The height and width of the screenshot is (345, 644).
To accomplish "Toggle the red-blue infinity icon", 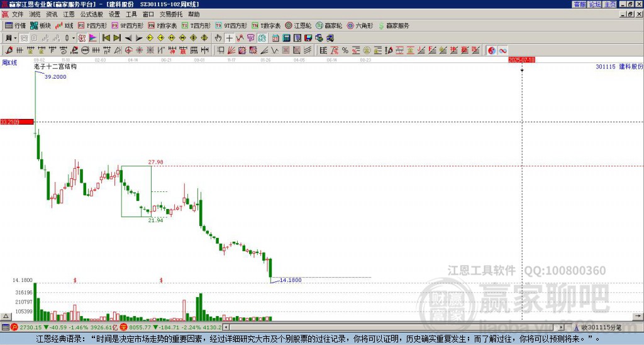I will point(502,50).
